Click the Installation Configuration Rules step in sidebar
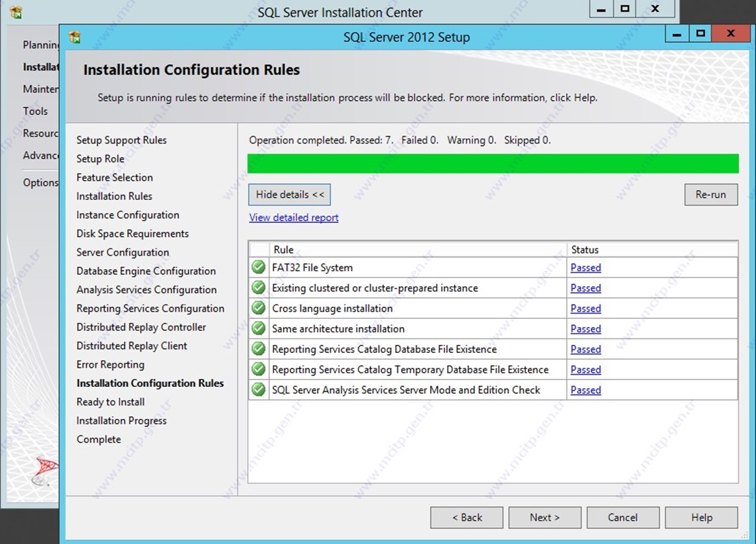Viewport: 756px width, 544px height. coord(150,384)
